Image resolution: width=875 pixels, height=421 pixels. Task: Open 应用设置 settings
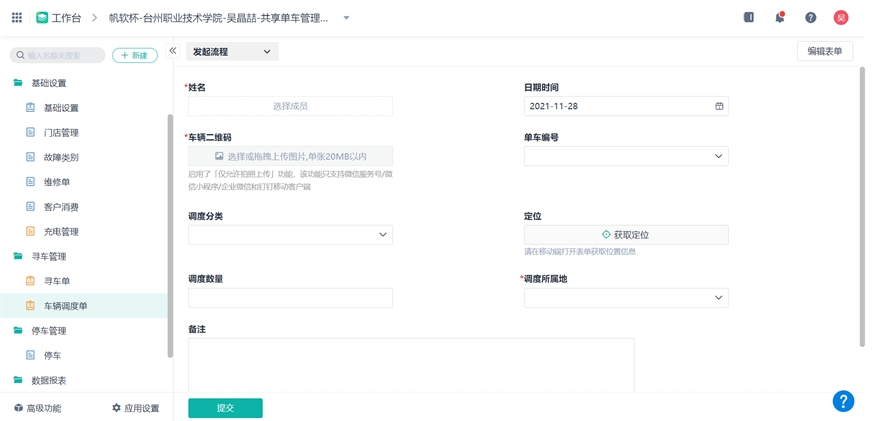tap(135, 408)
